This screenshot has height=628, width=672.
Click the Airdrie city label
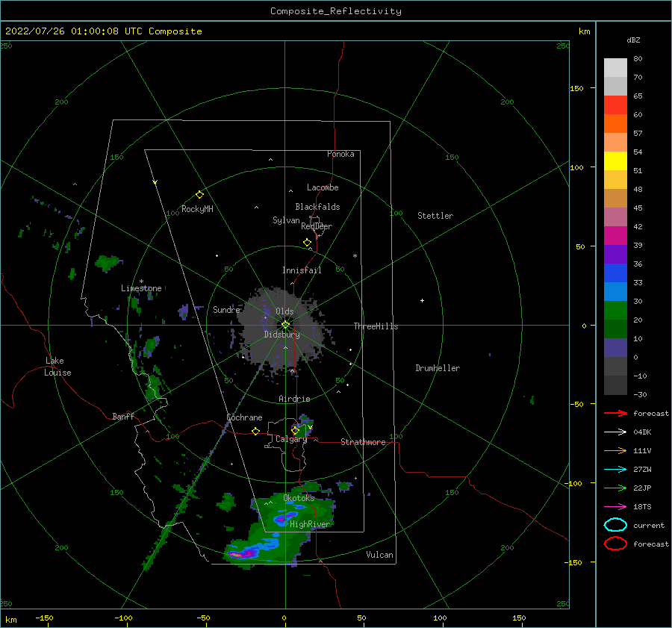(294, 399)
